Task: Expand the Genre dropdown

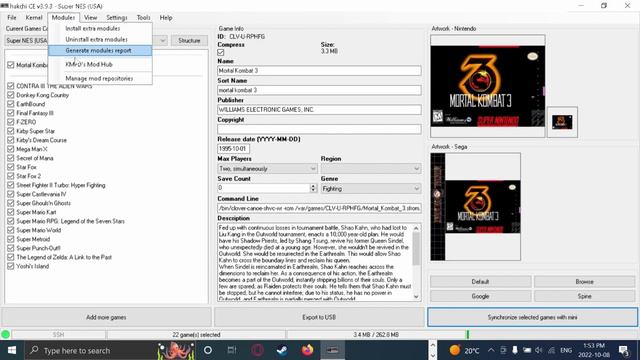Action: click(x=416, y=189)
